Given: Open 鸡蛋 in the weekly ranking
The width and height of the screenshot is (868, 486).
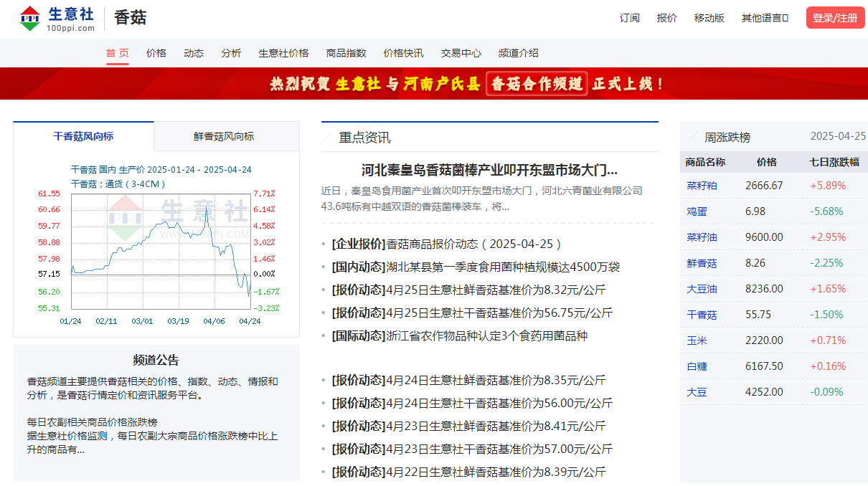Looking at the screenshot, I should 697,211.
